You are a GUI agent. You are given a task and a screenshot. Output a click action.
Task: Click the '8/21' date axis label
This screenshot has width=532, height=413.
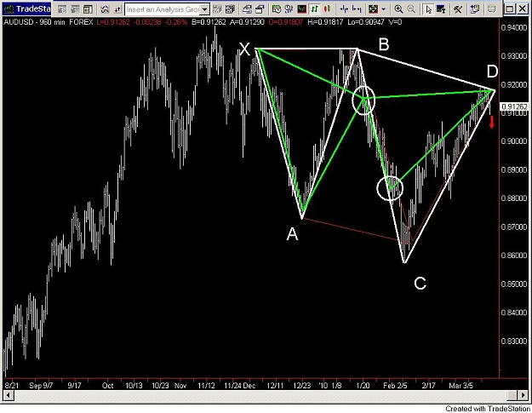11,386
